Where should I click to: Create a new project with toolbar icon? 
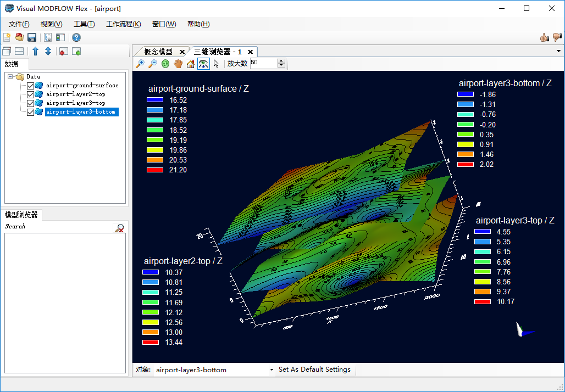[7, 37]
